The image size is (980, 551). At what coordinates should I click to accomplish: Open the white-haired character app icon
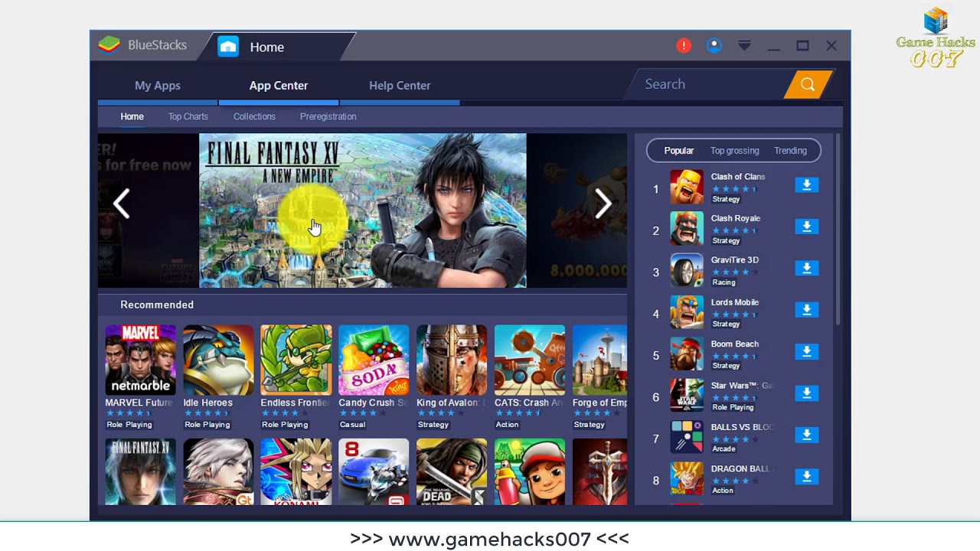pos(218,471)
